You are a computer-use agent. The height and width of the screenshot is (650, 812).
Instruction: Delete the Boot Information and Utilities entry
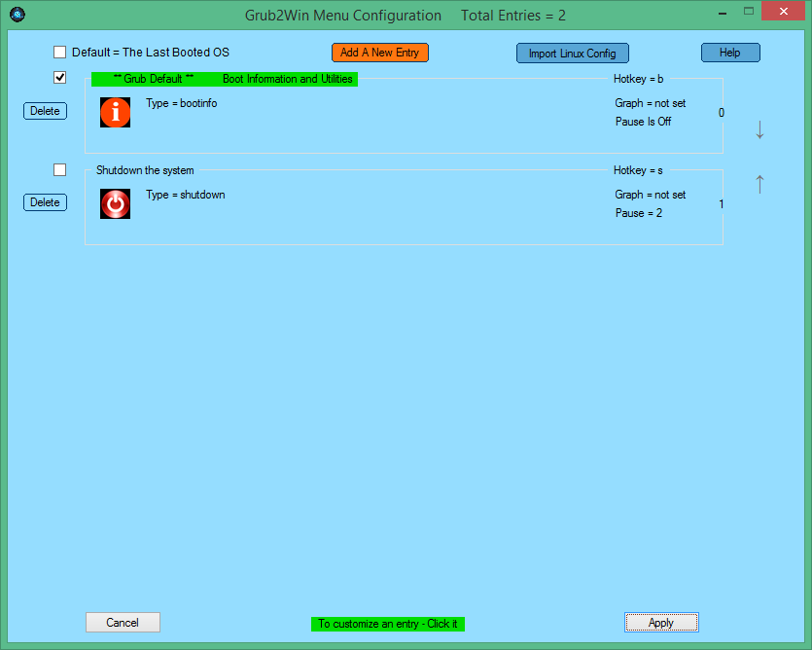point(45,111)
